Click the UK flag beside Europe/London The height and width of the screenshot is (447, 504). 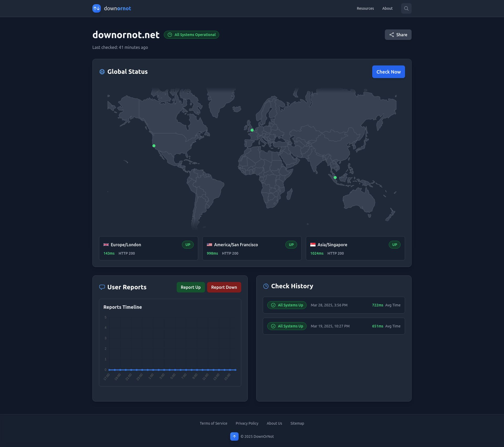point(106,245)
